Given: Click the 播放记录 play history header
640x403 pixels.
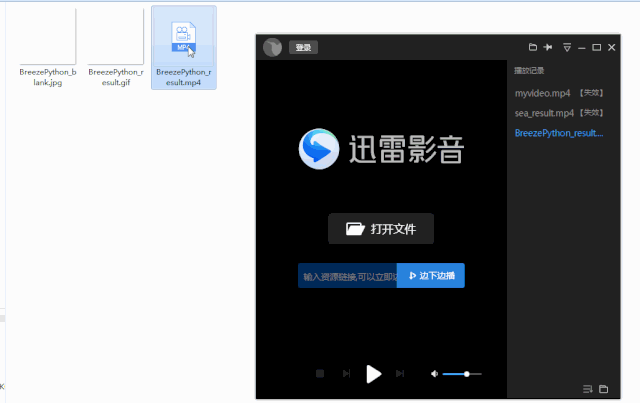Looking at the screenshot, I should click(x=529, y=71).
